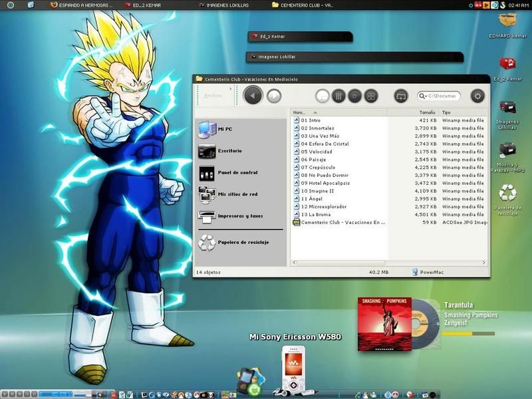Image resolution: width=532 pixels, height=399 pixels.
Task: Click the right arrow of the horizontal scrollbar
Action: click(x=484, y=263)
